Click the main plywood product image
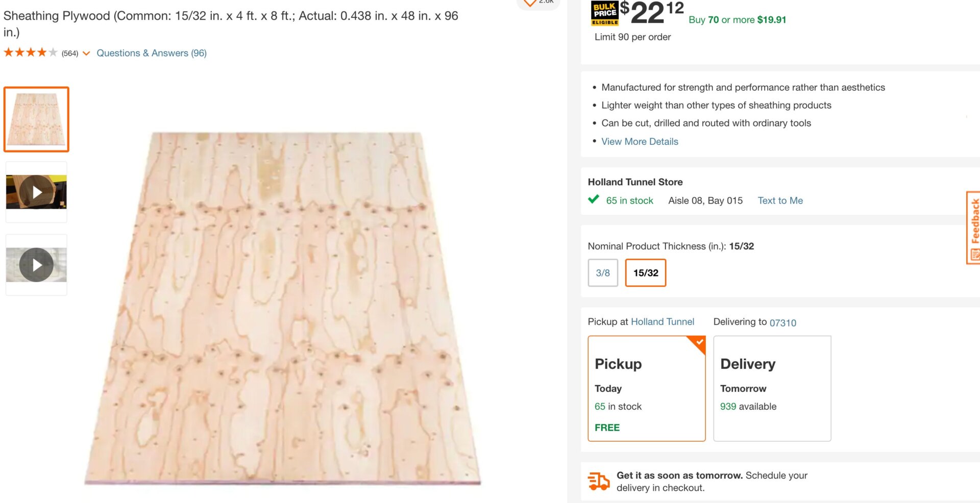 [283, 309]
